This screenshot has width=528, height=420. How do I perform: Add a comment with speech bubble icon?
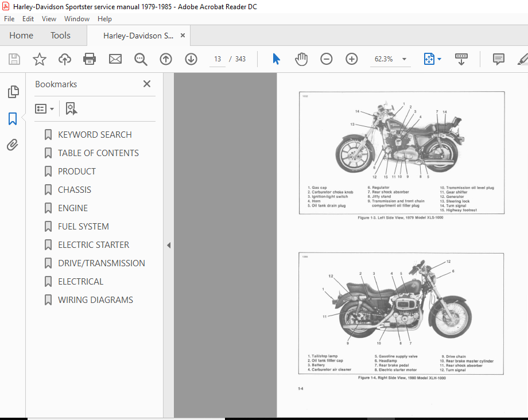(498, 59)
